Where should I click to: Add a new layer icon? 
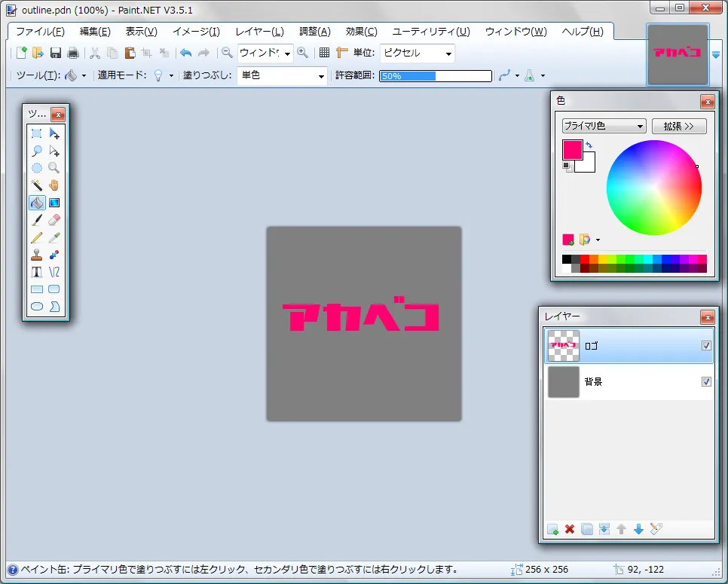(552, 529)
